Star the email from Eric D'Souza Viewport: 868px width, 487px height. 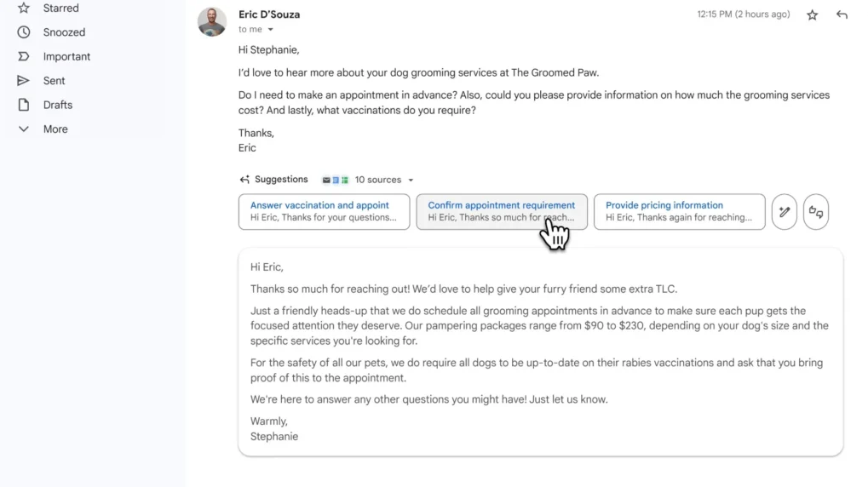[812, 15]
